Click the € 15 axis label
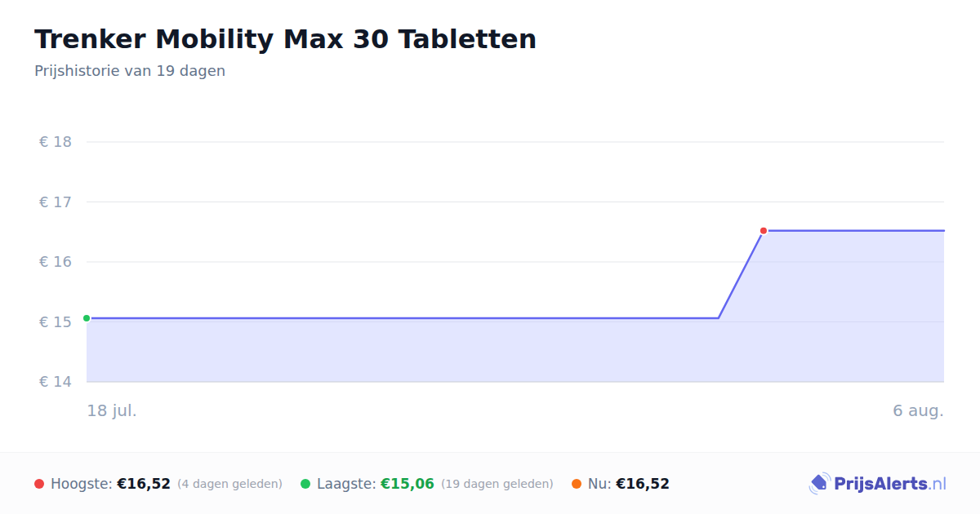The width and height of the screenshot is (980, 514). point(56,321)
